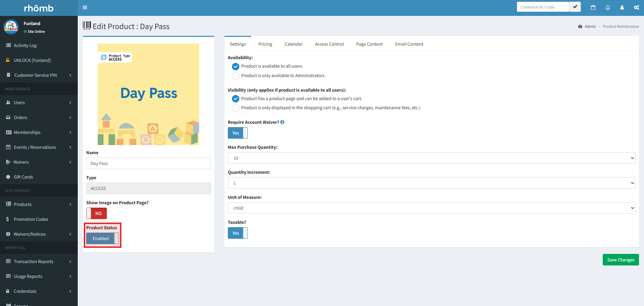Switch to the Pricing tab

pos(265,44)
